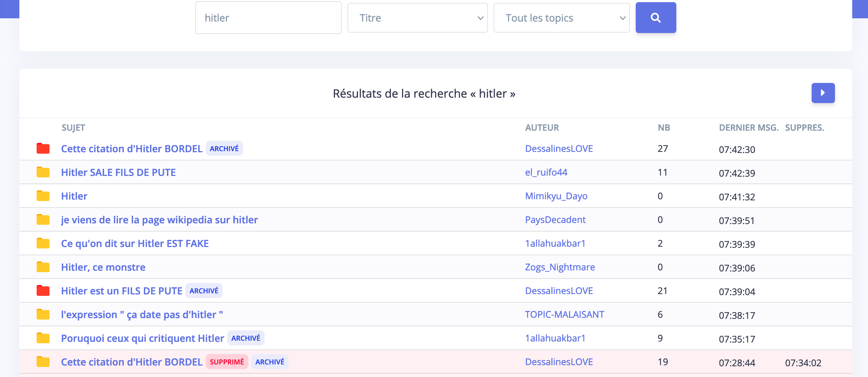Image resolution: width=868 pixels, height=377 pixels.
Task: Click folder icon of the deleted topic row
Action: point(43,362)
